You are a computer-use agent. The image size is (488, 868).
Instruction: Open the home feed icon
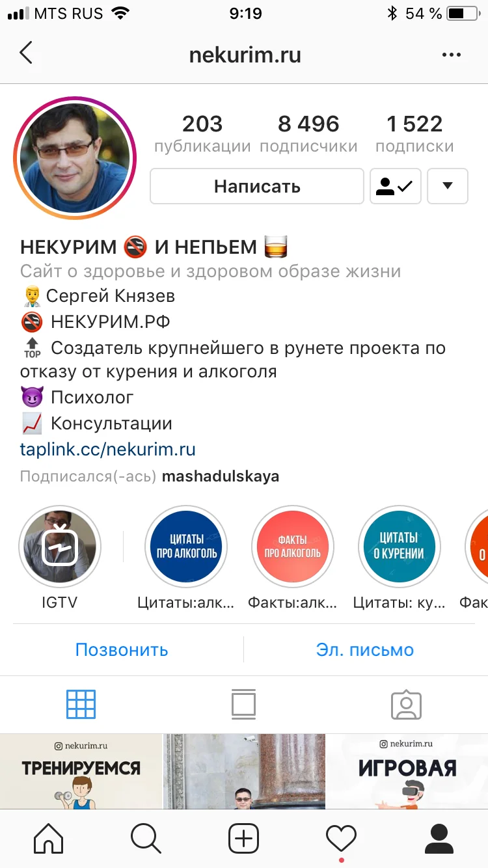(49, 838)
